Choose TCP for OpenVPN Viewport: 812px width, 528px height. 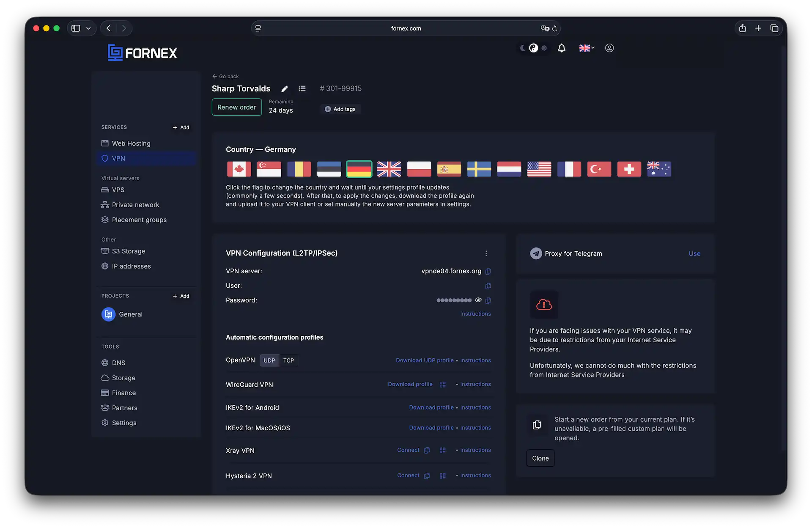point(288,360)
